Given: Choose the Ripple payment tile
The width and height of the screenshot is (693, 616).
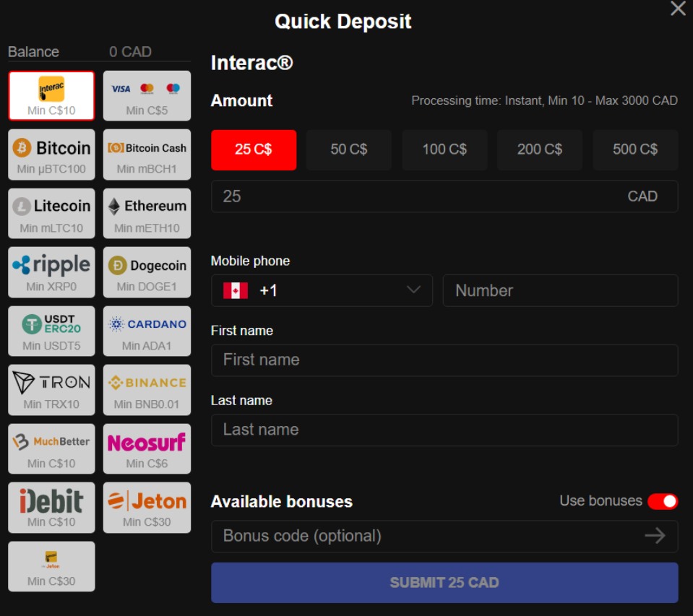Looking at the screenshot, I should [51, 272].
